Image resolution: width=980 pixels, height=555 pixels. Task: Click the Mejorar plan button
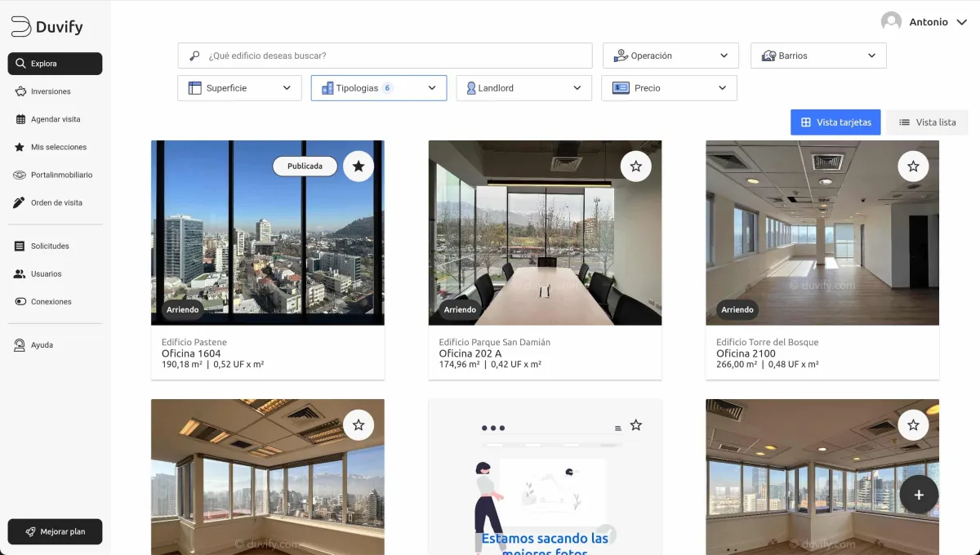click(55, 531)
